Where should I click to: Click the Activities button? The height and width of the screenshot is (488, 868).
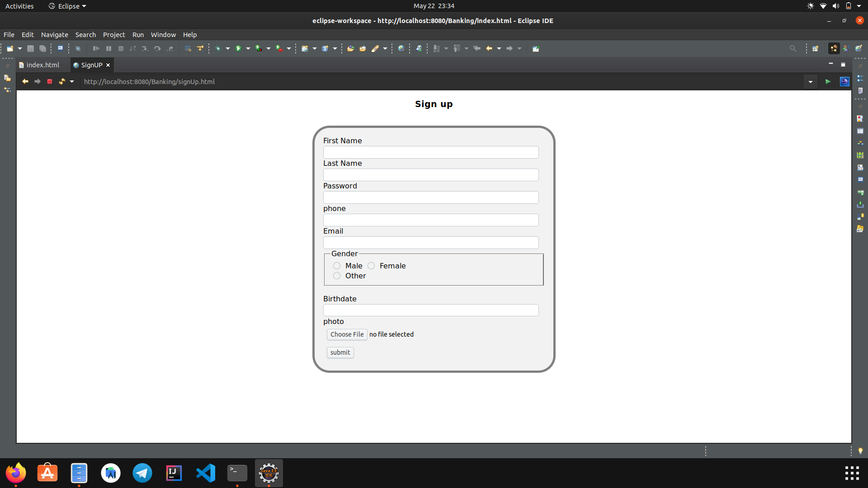(19, 6)
